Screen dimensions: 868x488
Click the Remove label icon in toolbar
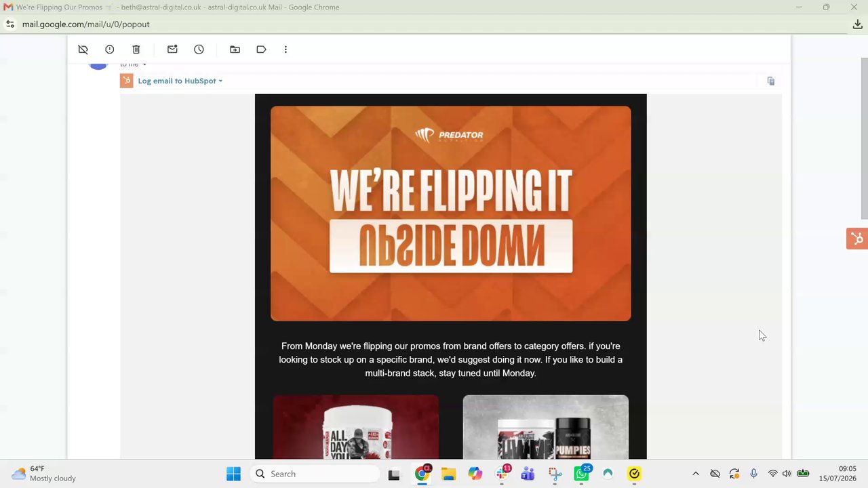coord(83,49)
